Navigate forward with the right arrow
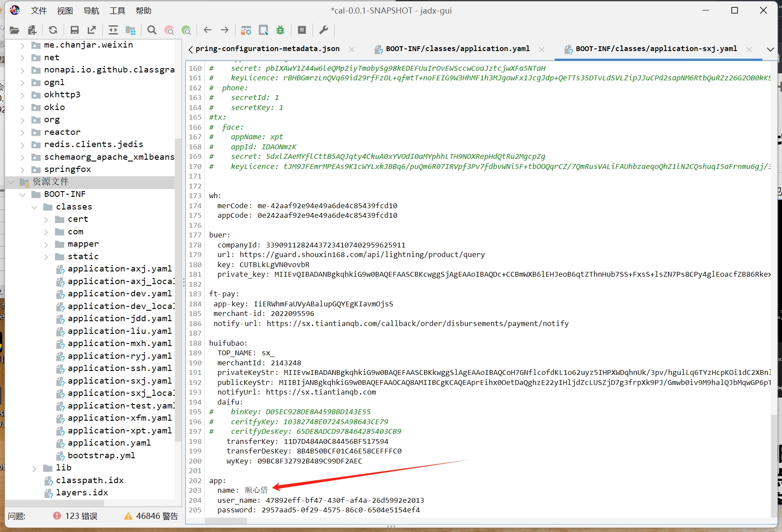This screenshot has width=782, height=532. click(x=225, y=30)
